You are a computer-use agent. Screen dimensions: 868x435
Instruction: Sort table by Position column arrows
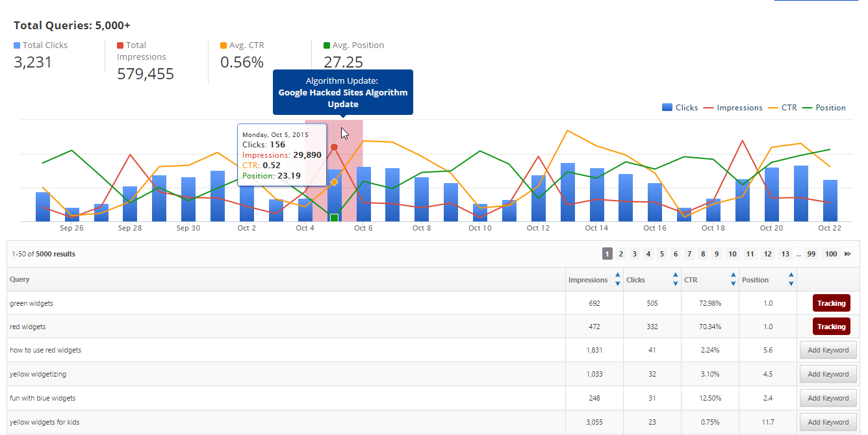[x=791, y=279]
